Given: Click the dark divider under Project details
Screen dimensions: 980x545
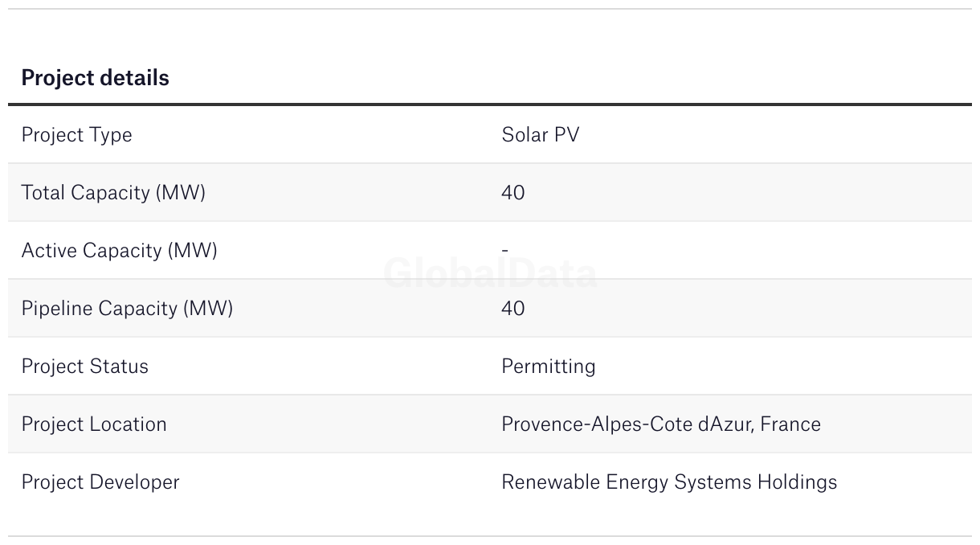Looking at the screenshot, I should [490, 104].
